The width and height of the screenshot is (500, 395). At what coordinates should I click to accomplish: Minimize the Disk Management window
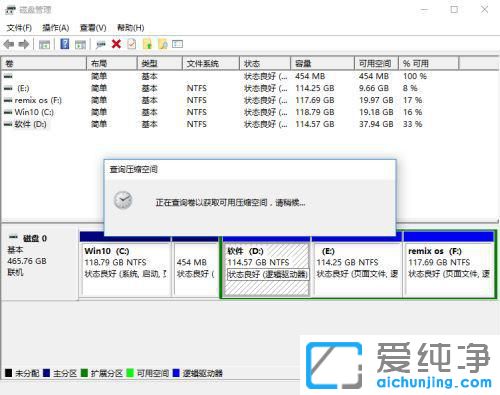pos(424,10)
